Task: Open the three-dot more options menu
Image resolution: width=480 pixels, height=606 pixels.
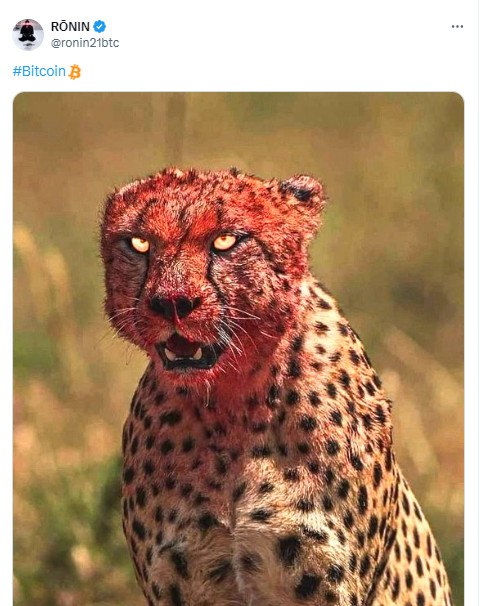Action: click(x=457, y=27)
